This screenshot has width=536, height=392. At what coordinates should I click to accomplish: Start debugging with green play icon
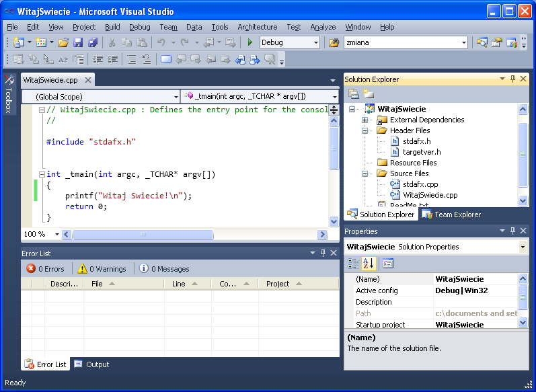pyautogui.click(x=250, y=42)
